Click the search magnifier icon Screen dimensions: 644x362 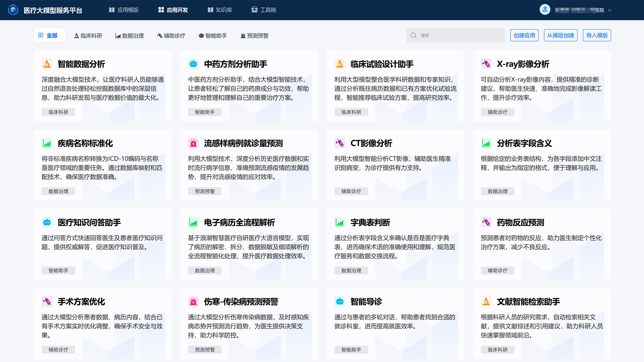[414, 35]
